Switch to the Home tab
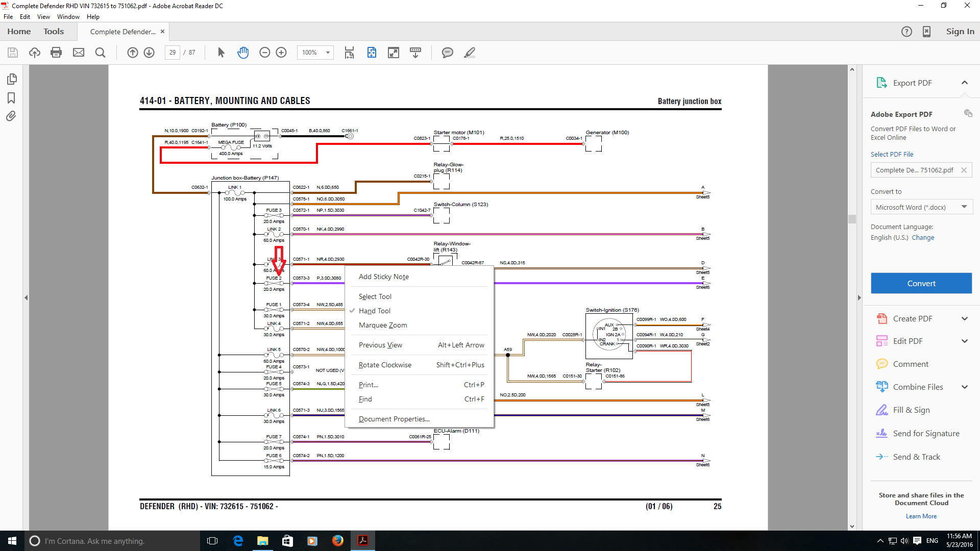Viewport: 980px width, 551px height. coord(19,32)
